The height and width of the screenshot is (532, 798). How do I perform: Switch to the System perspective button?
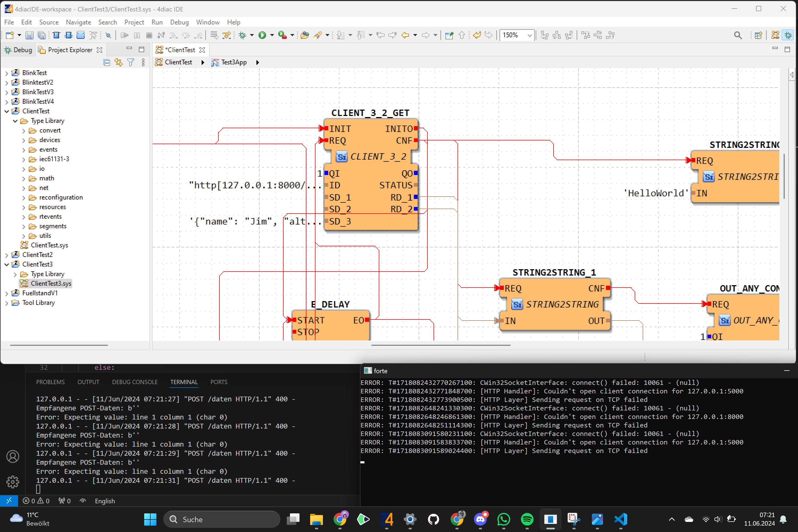coord(775,35)
